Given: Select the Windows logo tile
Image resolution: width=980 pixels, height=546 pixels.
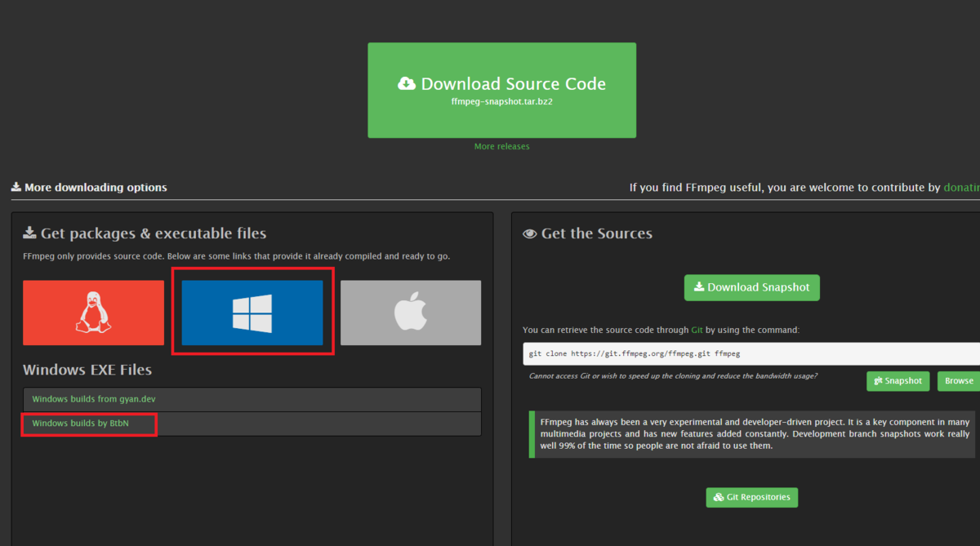Looking at the screenshot, I should tap(252, 313).
